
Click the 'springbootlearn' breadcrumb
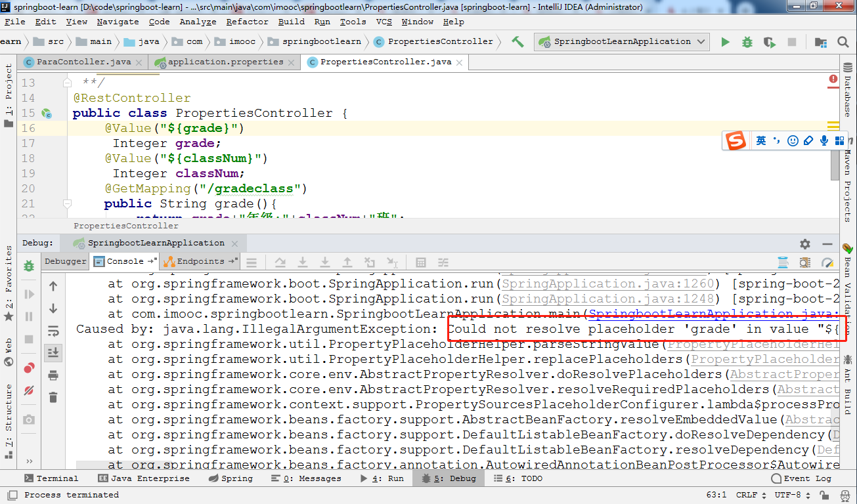coord(315,41)
